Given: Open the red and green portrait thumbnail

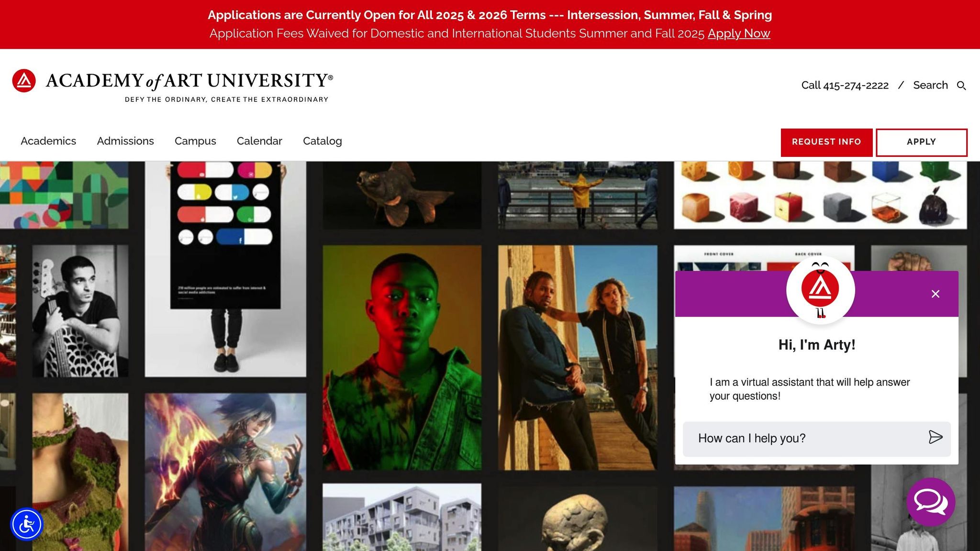Looking at the screenshot, I should (402, 358).
